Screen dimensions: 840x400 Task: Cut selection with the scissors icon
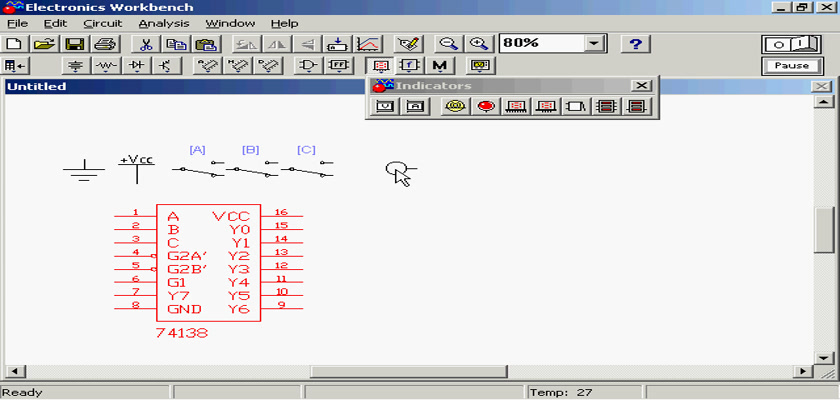tap(145, 44)
